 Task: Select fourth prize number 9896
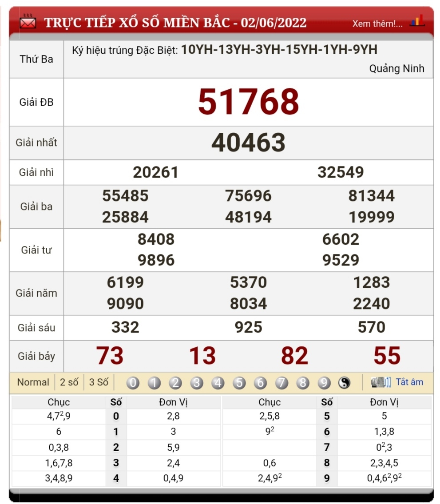tap(156, 260)
